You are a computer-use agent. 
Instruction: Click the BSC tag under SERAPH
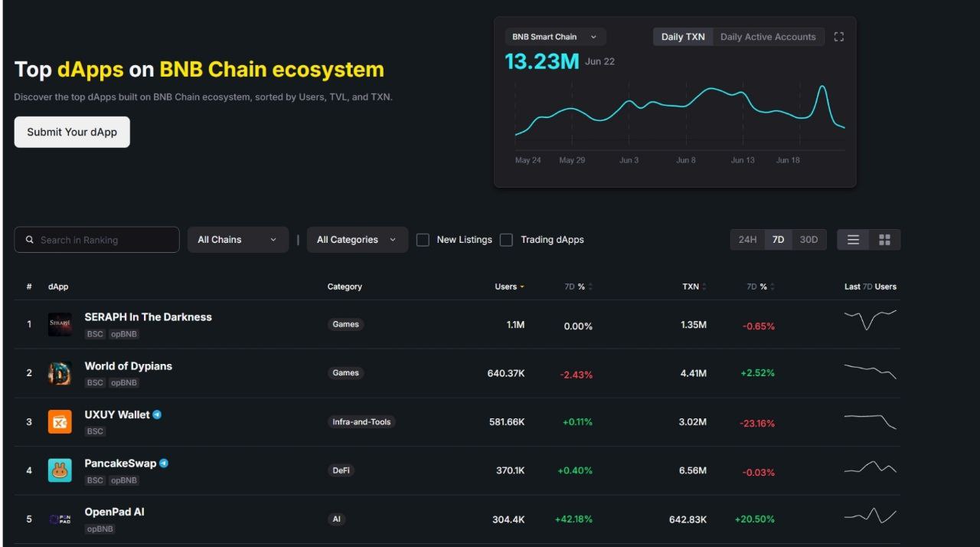(x=95, y=334)
